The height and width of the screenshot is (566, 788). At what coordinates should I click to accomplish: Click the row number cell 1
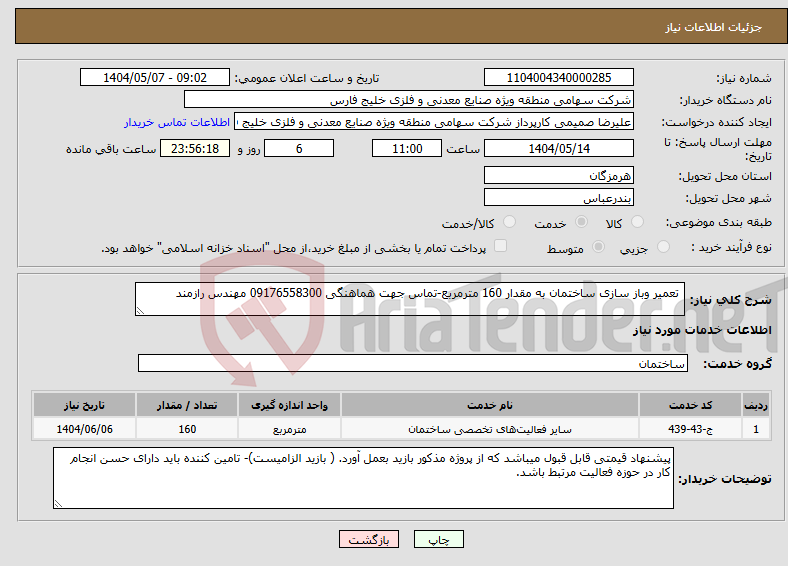click(756, 429)
